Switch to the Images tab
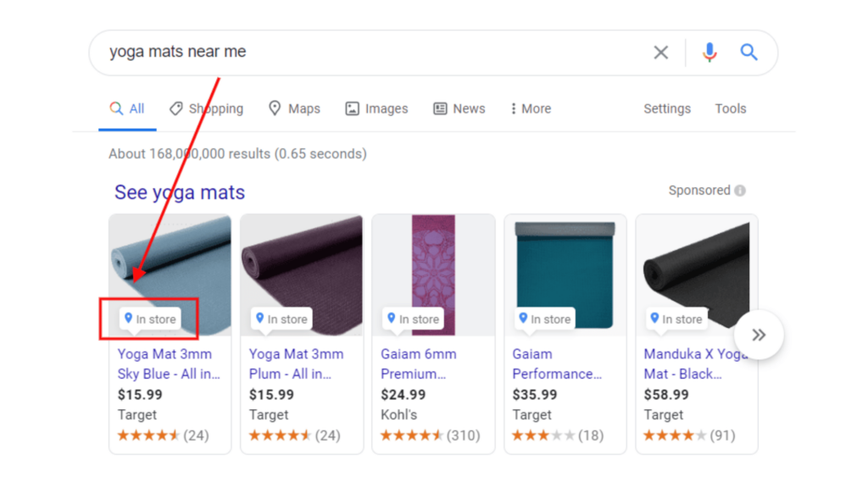This screenshot has width=868, height=488. click(x=376, y=108)
